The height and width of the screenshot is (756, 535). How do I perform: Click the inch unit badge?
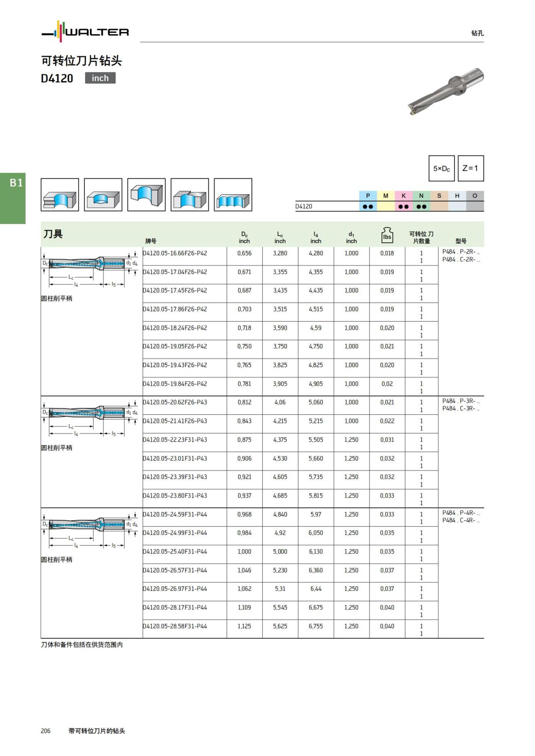point(100,78)
